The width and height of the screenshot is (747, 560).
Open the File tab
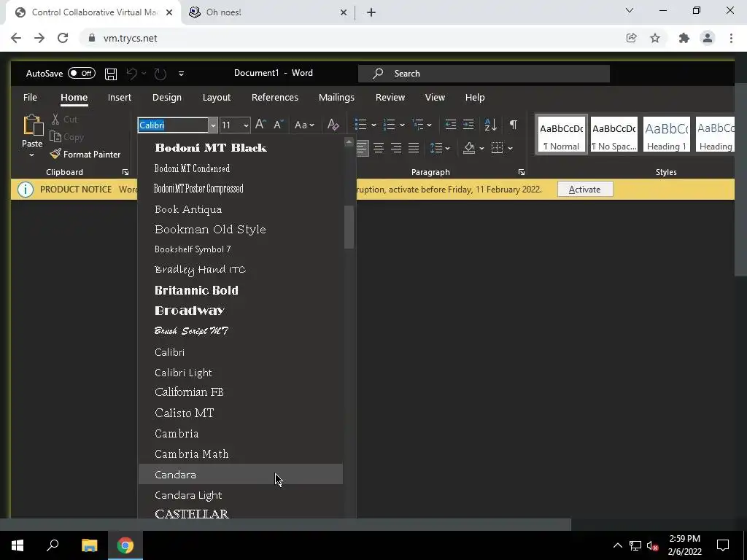(30, 97)
